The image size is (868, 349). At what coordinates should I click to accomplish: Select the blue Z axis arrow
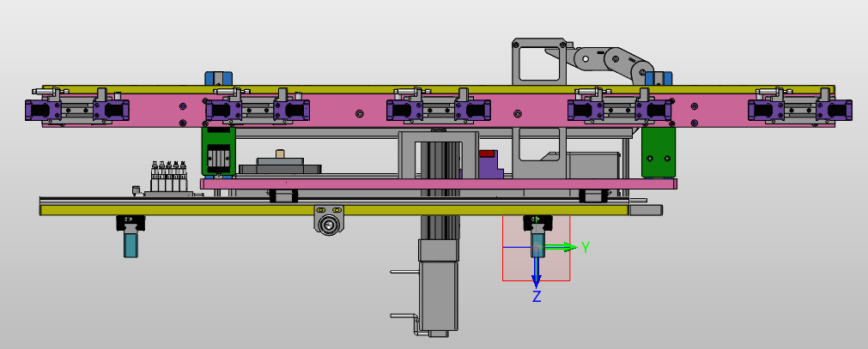(536, 273)
